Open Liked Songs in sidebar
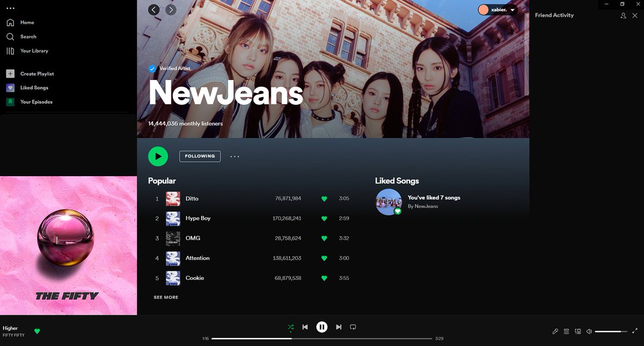Screen dimensions: 644x346 27,88
